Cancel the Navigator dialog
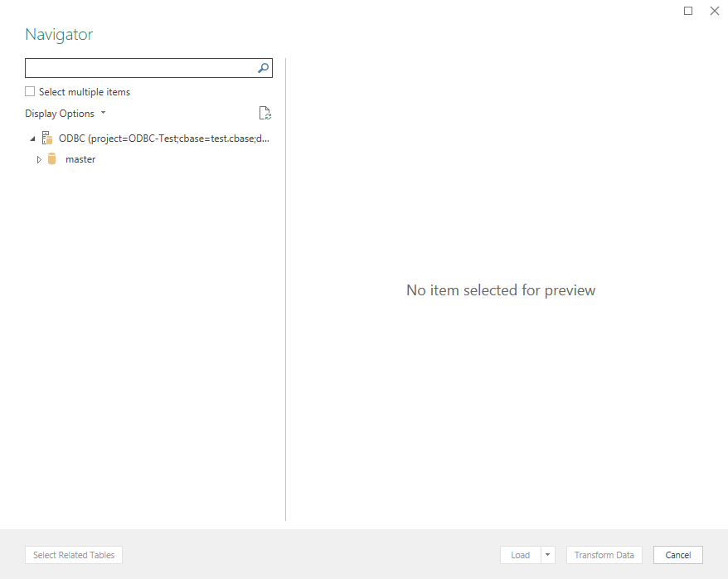The height and width of the screenshot is (579, 728). click(677, 555)
